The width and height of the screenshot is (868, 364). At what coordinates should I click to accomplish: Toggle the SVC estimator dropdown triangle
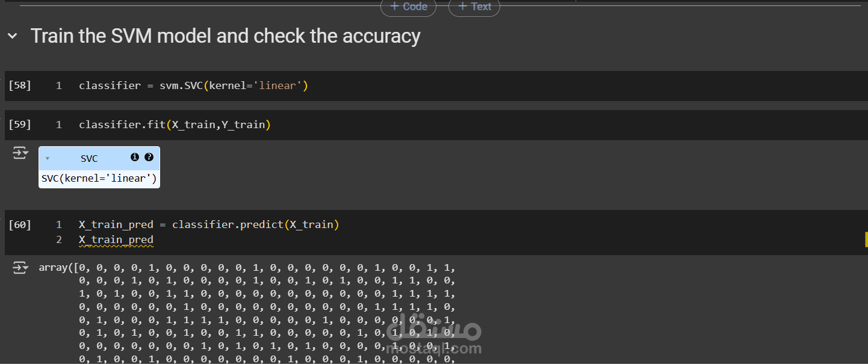(x=48, y=159)
